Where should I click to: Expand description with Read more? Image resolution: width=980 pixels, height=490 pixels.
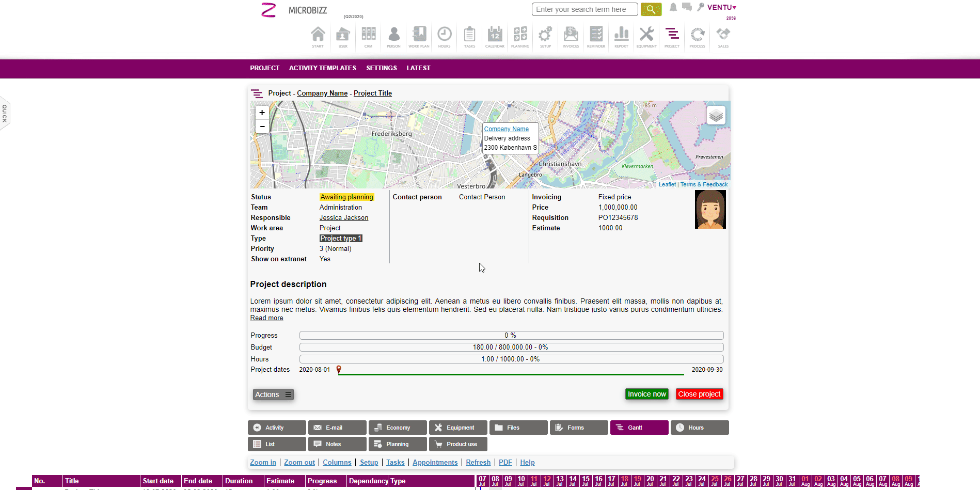point(266,318)
